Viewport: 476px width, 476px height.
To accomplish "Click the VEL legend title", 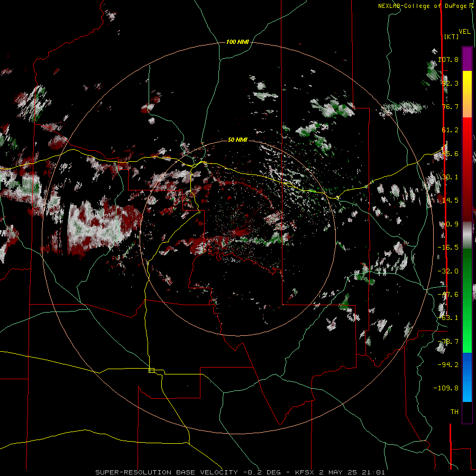I will point(464,32).
